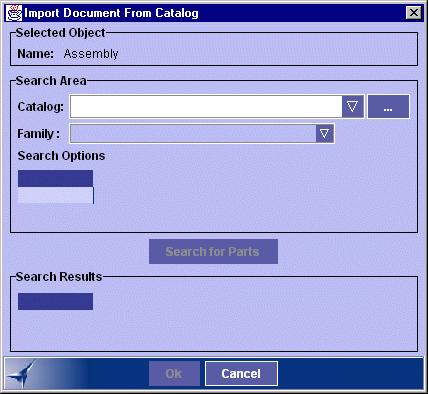Viewport: 428px width, 394px height.
Task: Click the Family : label
Action: pyautogui.click(x=39, y=134)
